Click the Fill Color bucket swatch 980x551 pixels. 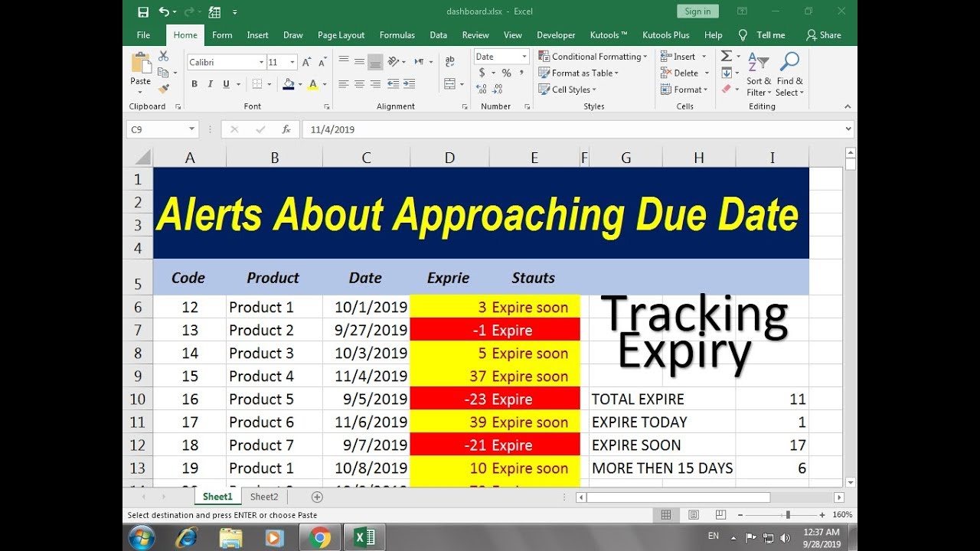(289, 84)
